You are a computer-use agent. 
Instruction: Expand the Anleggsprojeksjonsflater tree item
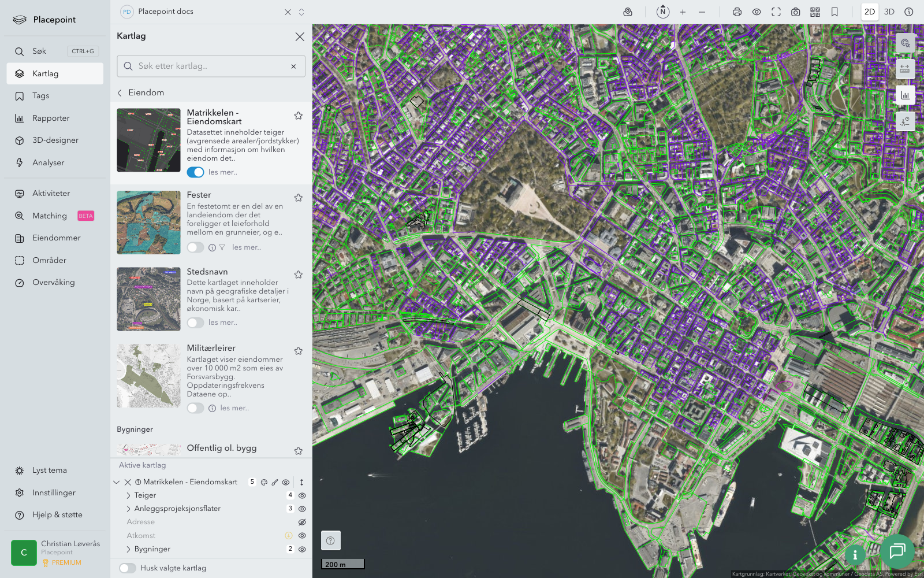pos(128,509)
